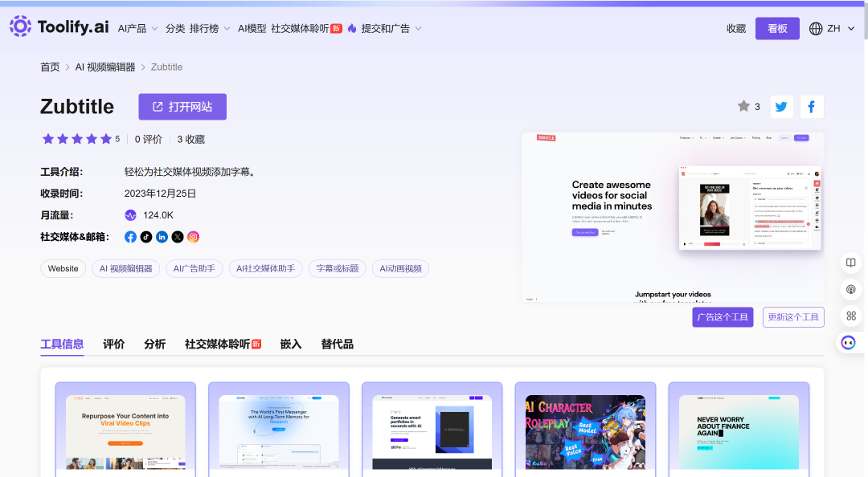Click the flame icon in navigation bar
The image size is (868, 477).
[x=352, y=28]
